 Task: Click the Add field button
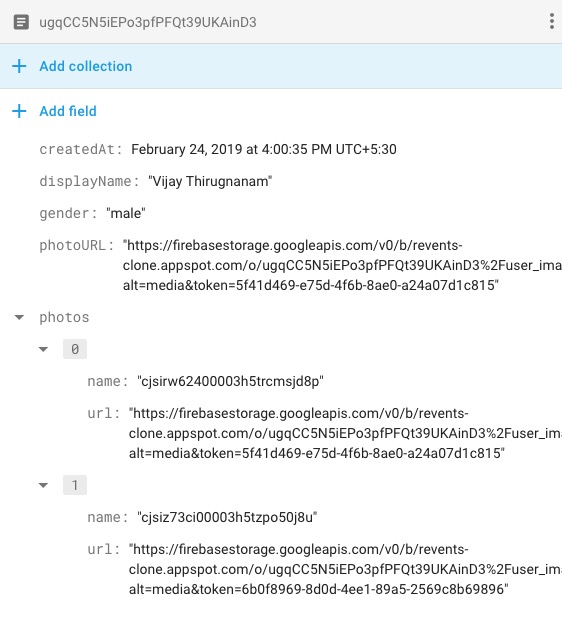(68, 111)
